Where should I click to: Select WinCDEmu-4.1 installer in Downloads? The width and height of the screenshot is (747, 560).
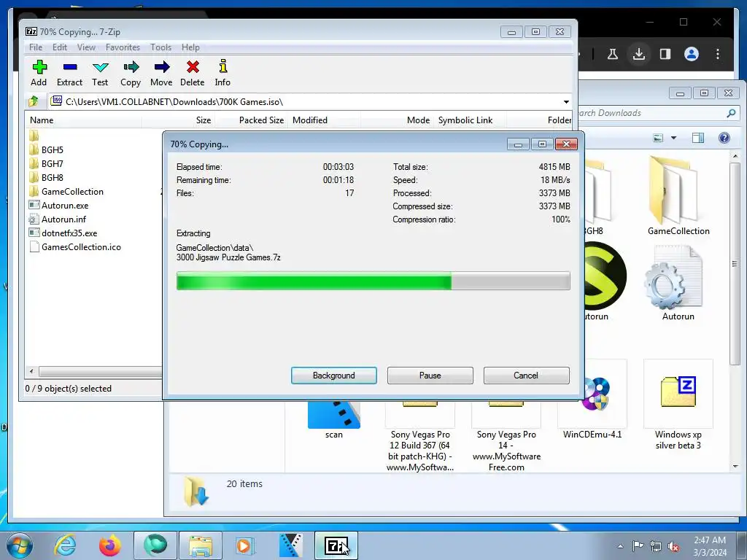pyautogui.click(x=592, y=400)
